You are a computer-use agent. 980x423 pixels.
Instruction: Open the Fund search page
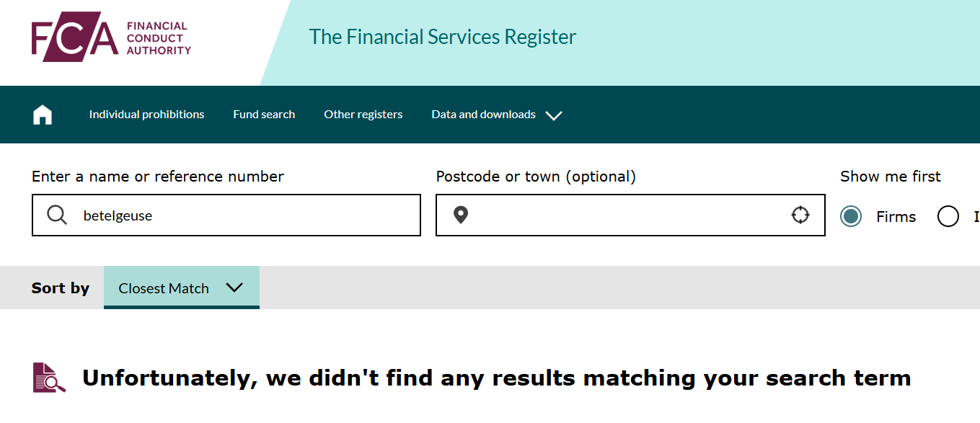pos(264,115)
